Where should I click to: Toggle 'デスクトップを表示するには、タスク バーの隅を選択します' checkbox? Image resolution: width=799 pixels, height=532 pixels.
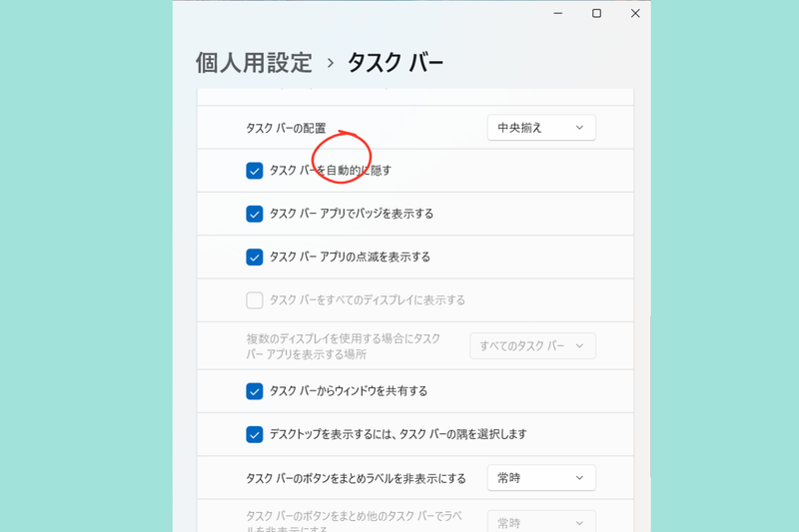click(x=255, y=435)
